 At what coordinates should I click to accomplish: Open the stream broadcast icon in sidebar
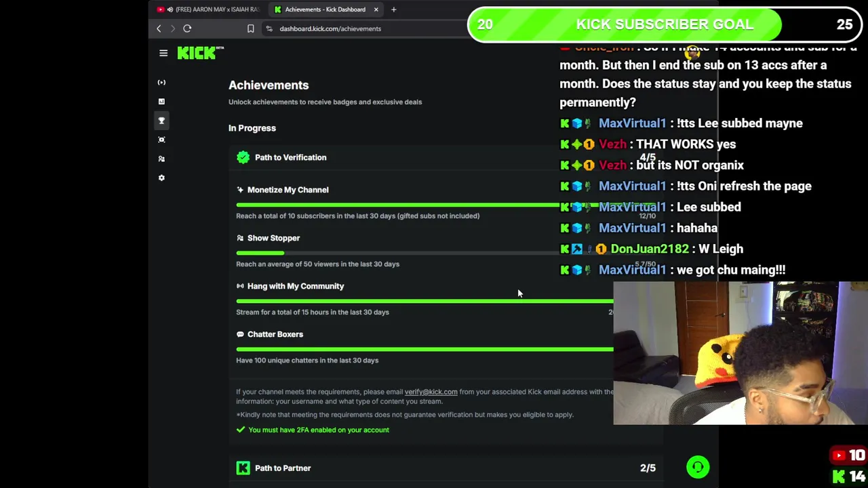tap(161, 82)
